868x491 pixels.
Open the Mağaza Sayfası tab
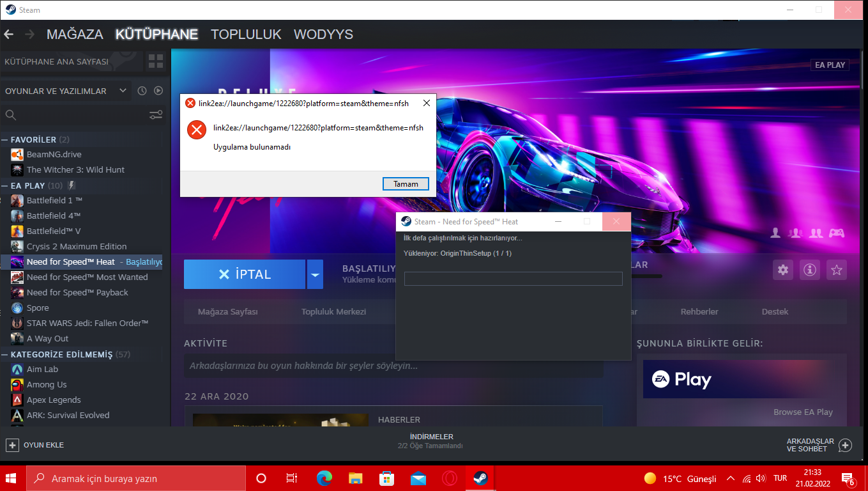pos(228,312)
